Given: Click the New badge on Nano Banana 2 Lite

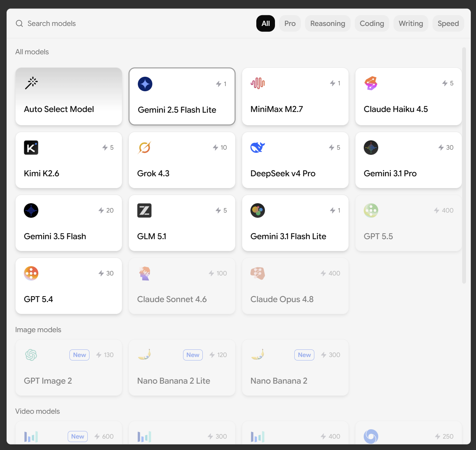Looking at the screenshot, I should [193, 355].
